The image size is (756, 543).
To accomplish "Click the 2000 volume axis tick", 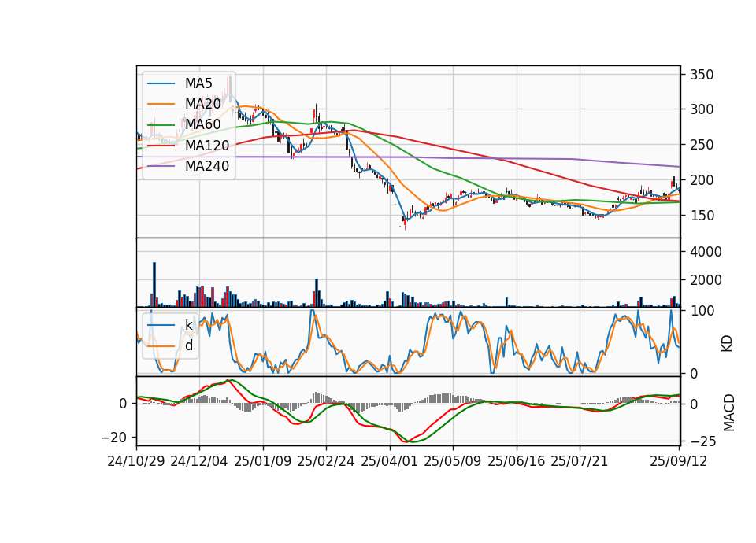I will pyautogui.click(x=706, y=280).
